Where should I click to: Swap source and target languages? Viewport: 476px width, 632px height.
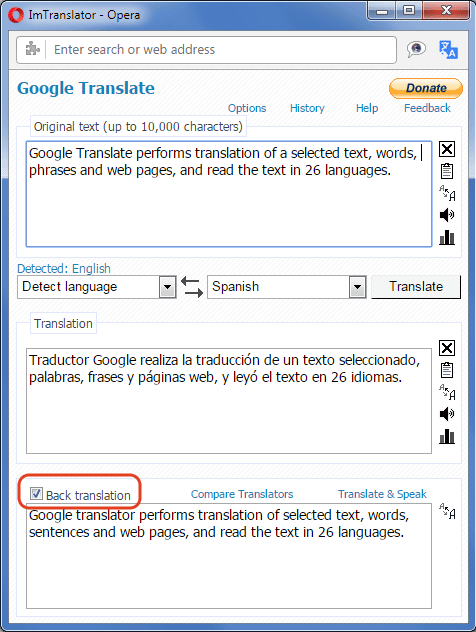(x=192, y=287)
